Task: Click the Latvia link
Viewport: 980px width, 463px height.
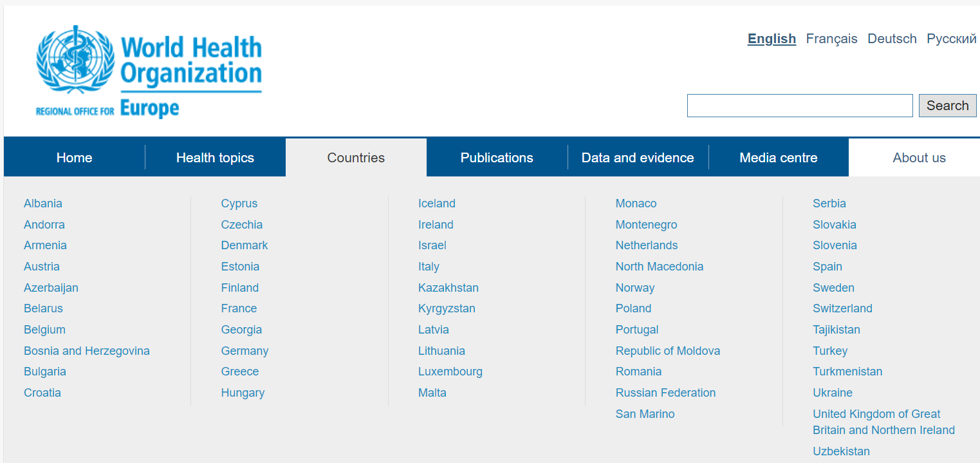Action: 434,330
